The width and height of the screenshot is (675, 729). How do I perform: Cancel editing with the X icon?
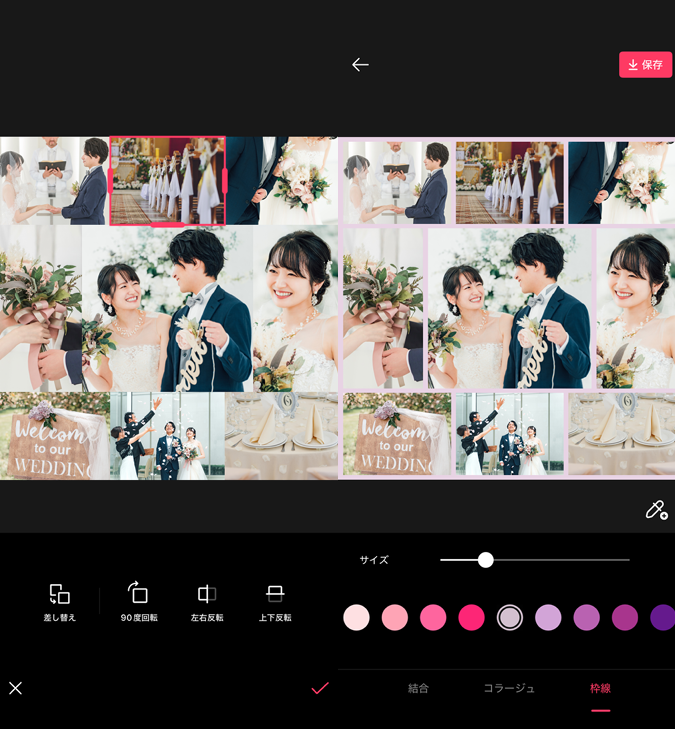[16, 688]
